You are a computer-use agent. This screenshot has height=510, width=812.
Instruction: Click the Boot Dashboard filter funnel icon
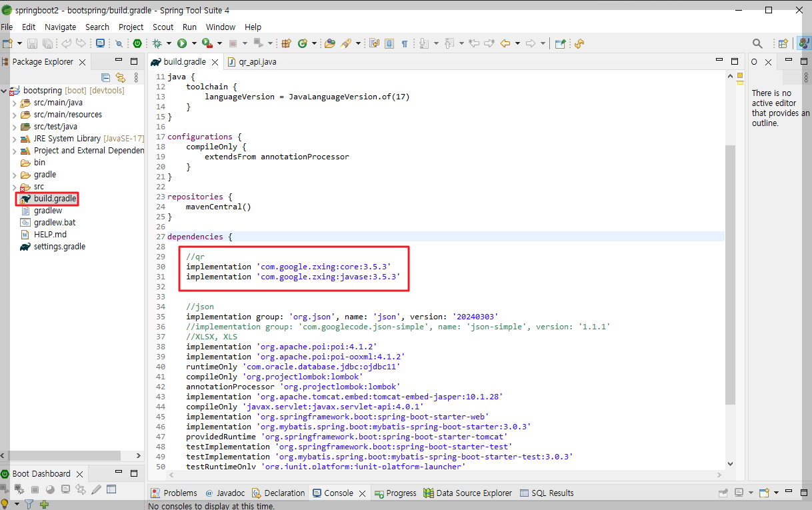tap(29, 505)
